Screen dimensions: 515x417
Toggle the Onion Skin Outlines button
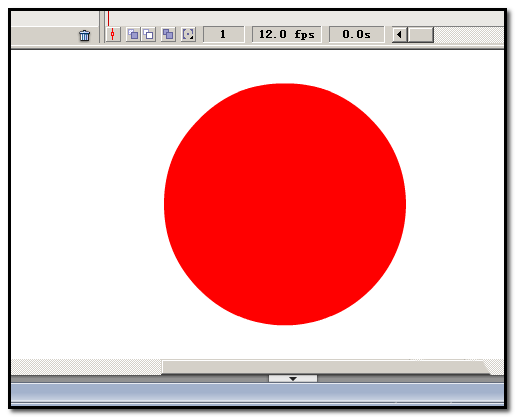tap(148, 34)
